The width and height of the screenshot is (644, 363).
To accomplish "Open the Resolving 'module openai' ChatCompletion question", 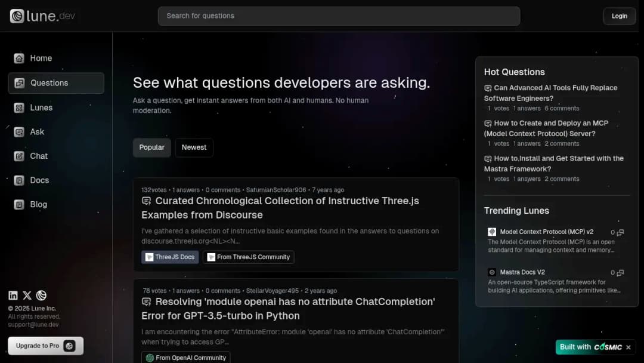I will [289, 309].
